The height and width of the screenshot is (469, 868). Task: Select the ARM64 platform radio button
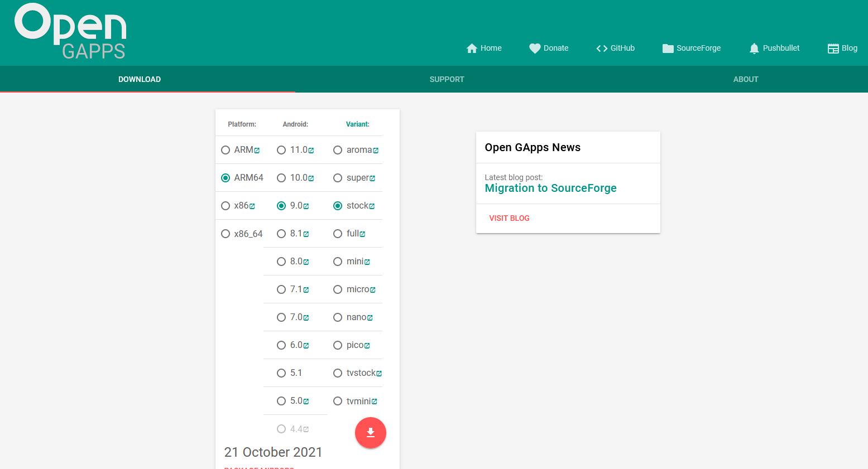[226, 178]
